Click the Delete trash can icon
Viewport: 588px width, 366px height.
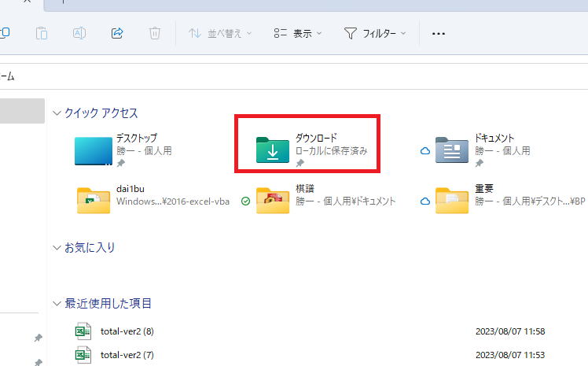155,33
